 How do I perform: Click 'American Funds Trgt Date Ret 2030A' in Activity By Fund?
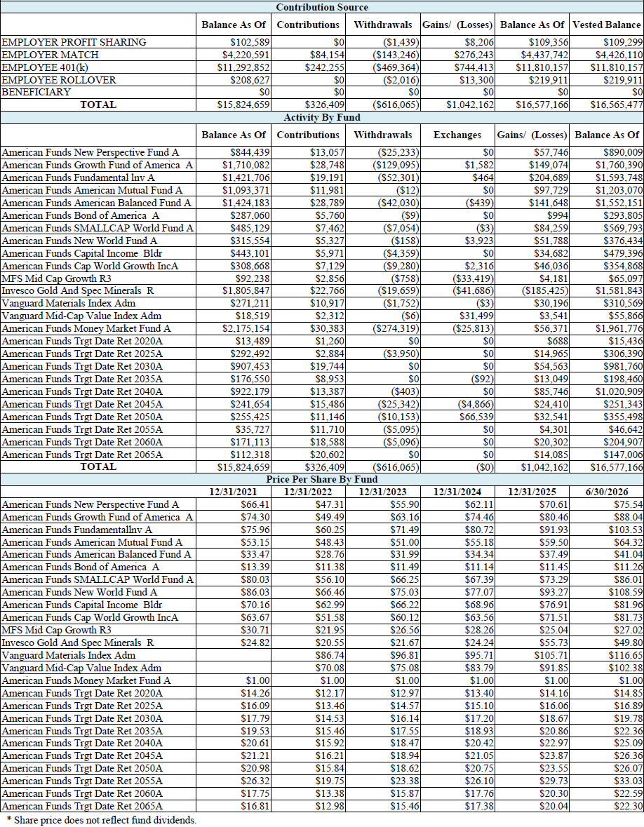click(x=82, y=367)
